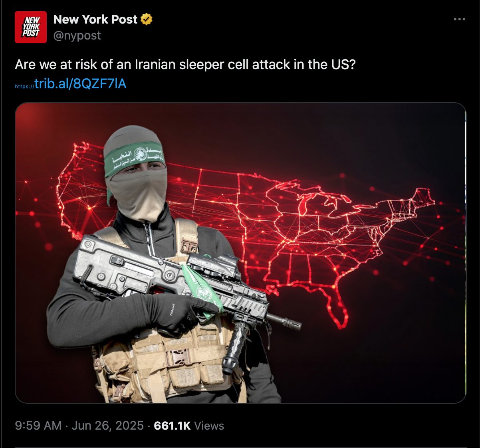Image resolution: width=480 pixels, height=448 pixels.
Task: Click the New York Post display name
Action: [95, 19]
